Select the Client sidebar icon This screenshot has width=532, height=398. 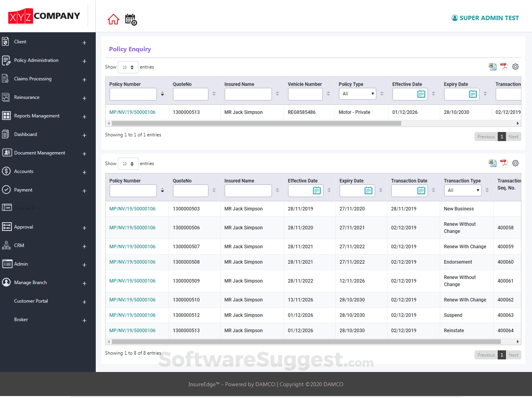pos(6,41)
